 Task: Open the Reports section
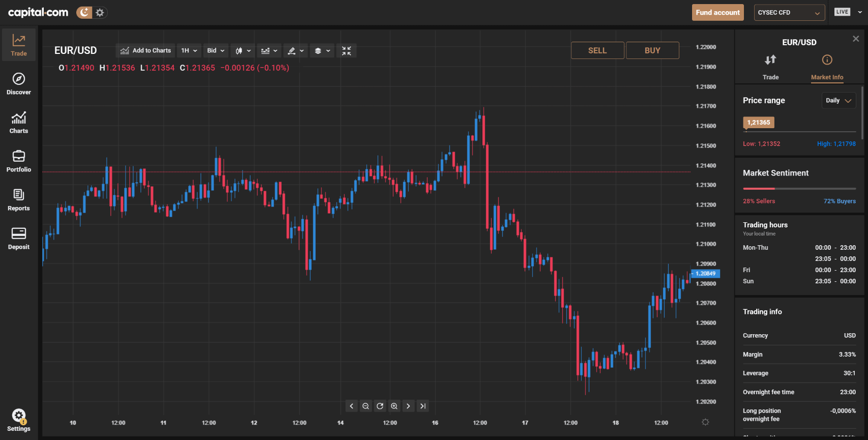pos(19,200)
